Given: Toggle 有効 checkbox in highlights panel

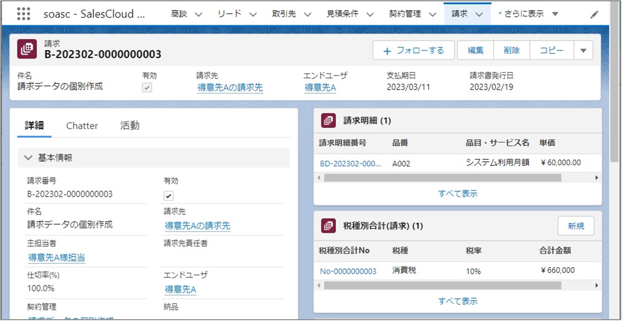Looking at the screenshot, I should (x=147, y=88).
